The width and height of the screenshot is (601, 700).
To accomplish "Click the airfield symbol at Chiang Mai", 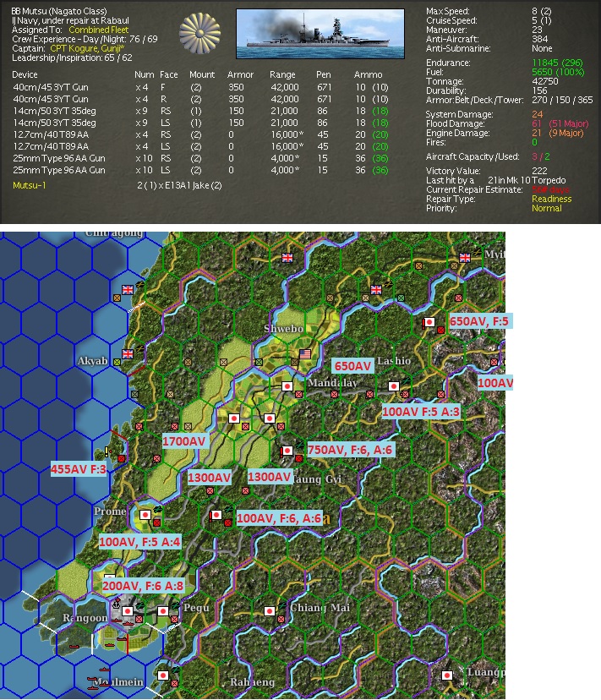I will click(x=282, y=605).
